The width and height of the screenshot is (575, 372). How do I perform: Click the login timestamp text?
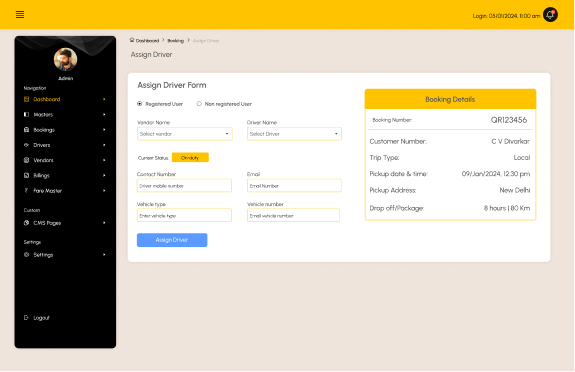coord(506,16)
